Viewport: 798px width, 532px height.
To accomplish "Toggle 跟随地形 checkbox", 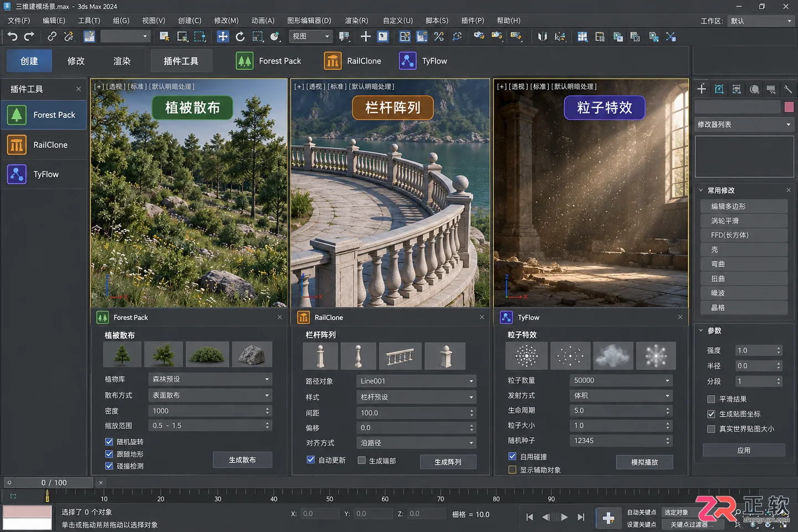I will (x=109, y=454).
